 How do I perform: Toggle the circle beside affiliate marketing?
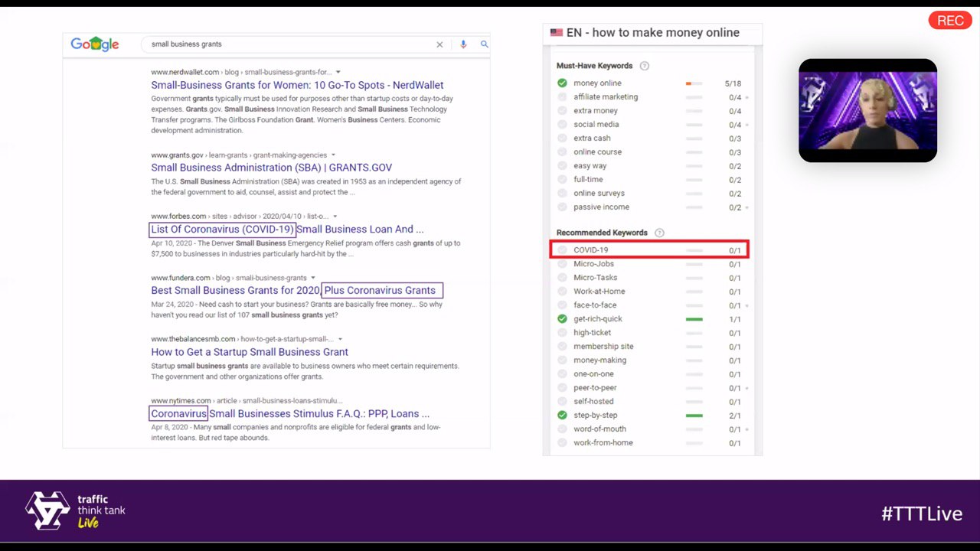pyautogui.click(x=562, y=97)
